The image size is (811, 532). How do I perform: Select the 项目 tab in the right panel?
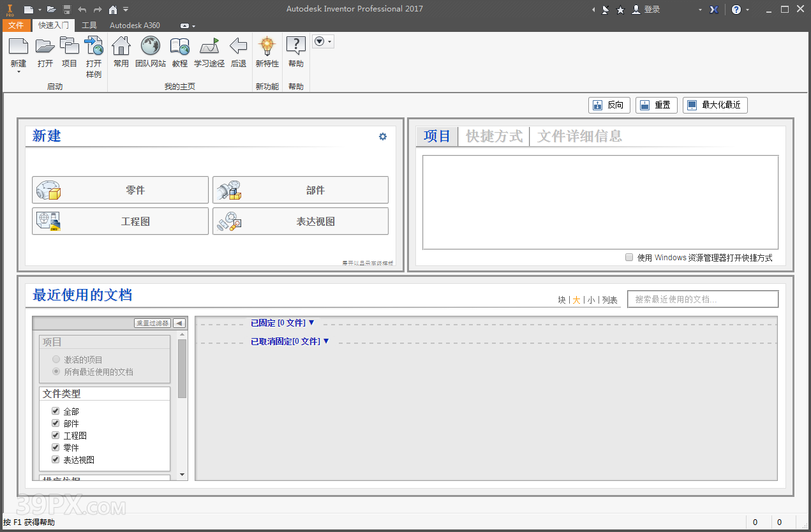pyautogui.click(x=437, y=136)
